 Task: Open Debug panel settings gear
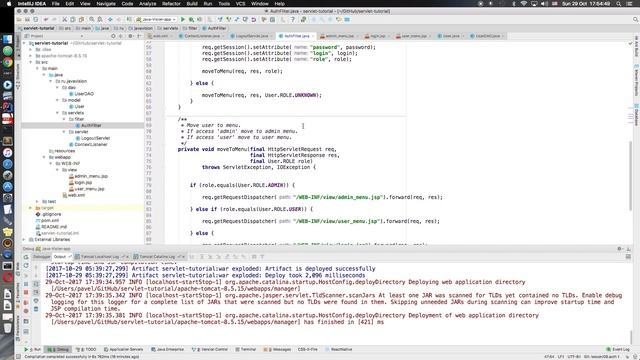(620, 249)
